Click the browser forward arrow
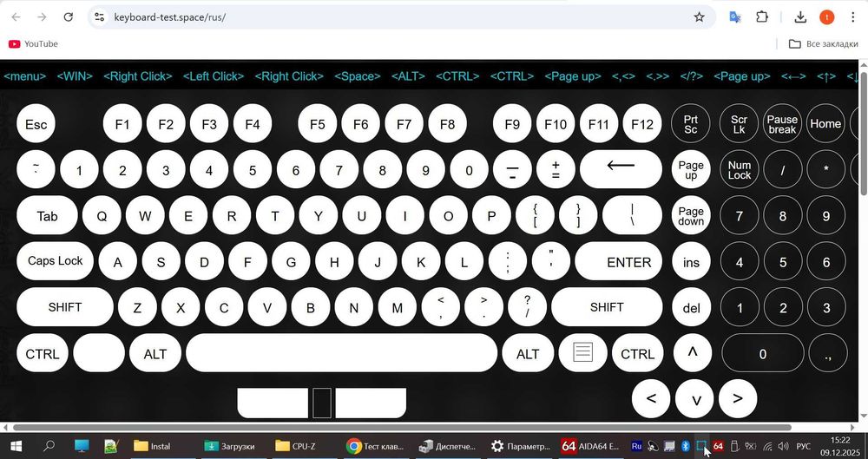868x459 pixels. (x=42, y=17)
